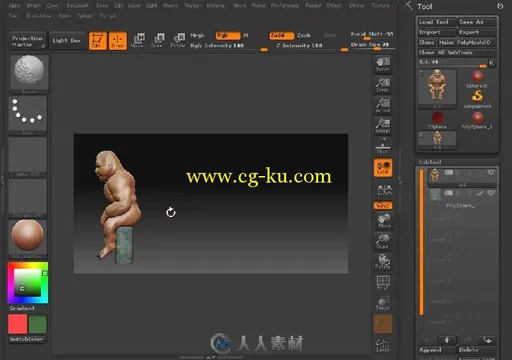Open the Texture menu

(381, 6)
